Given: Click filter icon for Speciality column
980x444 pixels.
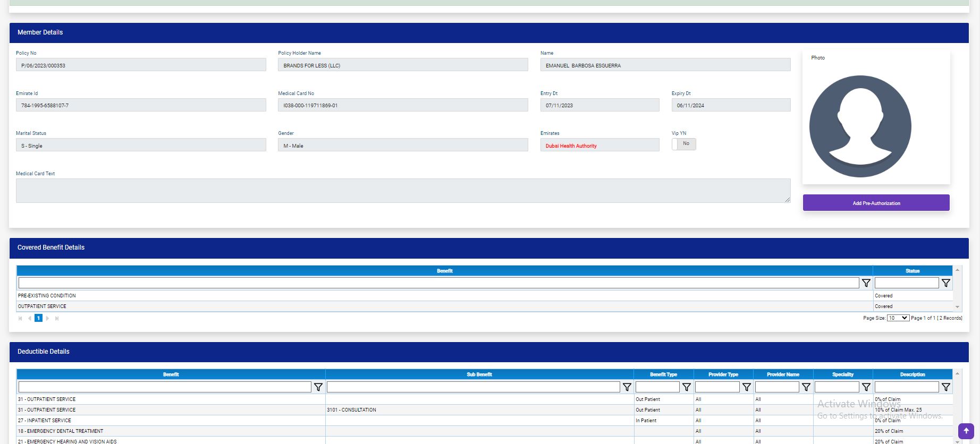Looking at the screenshot, I should [866, 387].
